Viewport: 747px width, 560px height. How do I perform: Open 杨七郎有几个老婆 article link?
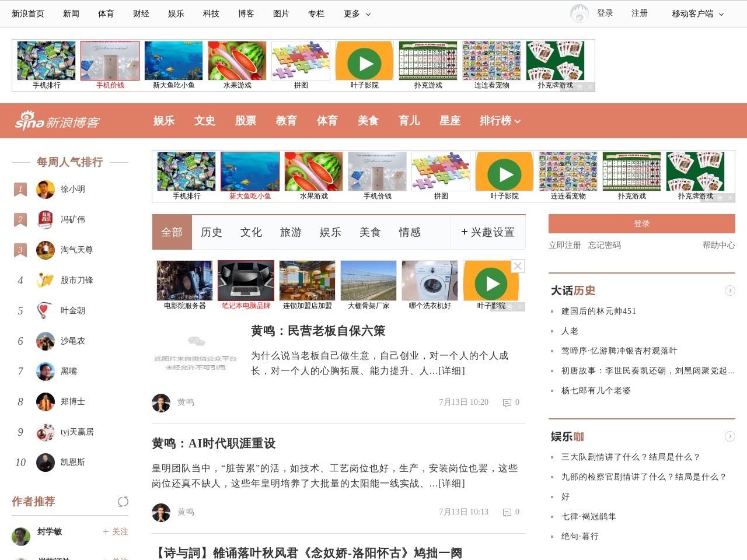coord(596,390)
